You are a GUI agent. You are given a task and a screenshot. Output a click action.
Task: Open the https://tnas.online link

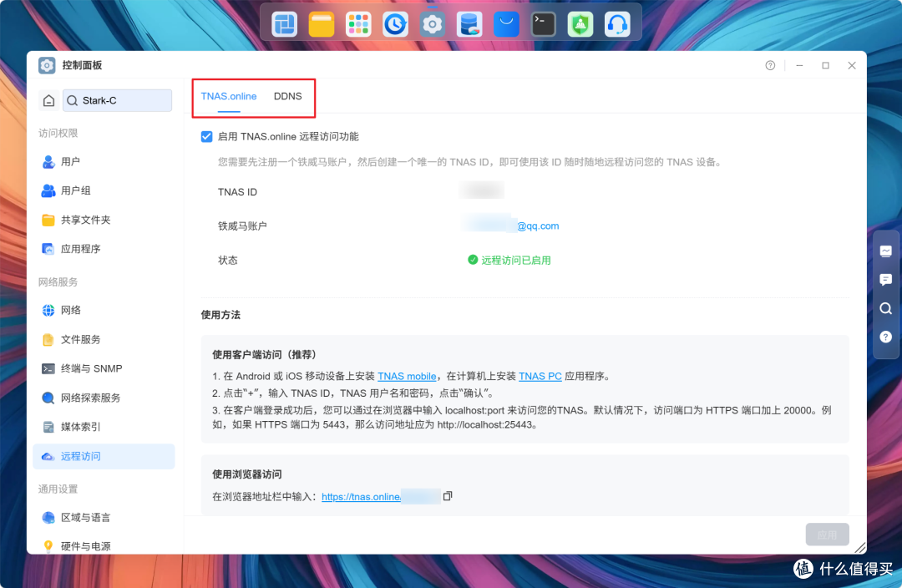tap(362, 496)
